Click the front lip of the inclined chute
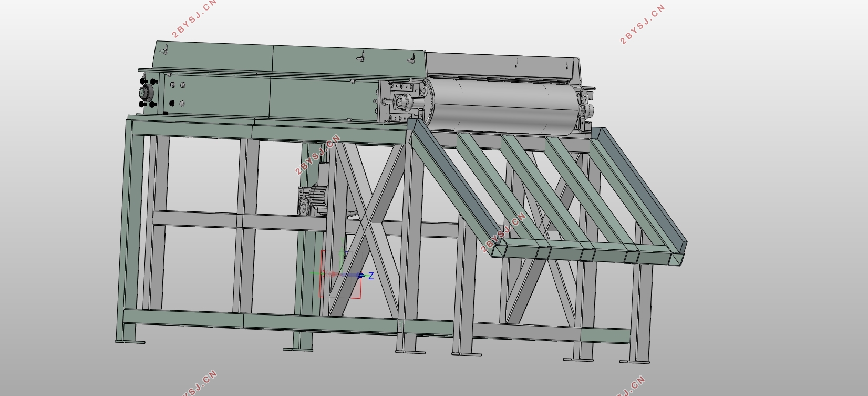The width and height of the screenshot is (868, 396). point(588,253)
